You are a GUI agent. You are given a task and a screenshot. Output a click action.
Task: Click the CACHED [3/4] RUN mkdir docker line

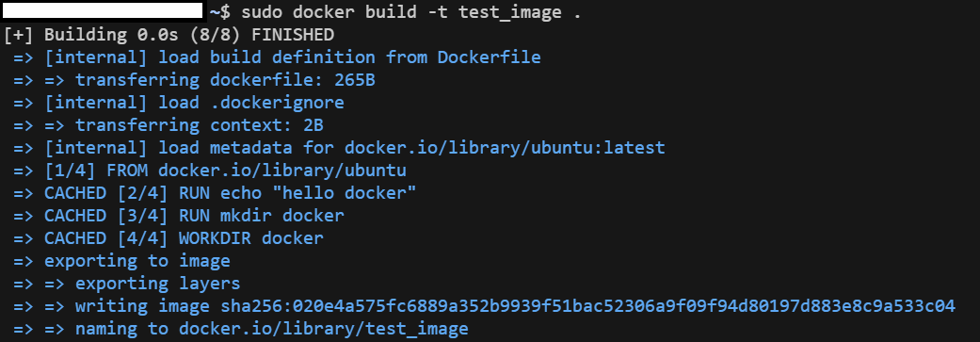point(179,216)
